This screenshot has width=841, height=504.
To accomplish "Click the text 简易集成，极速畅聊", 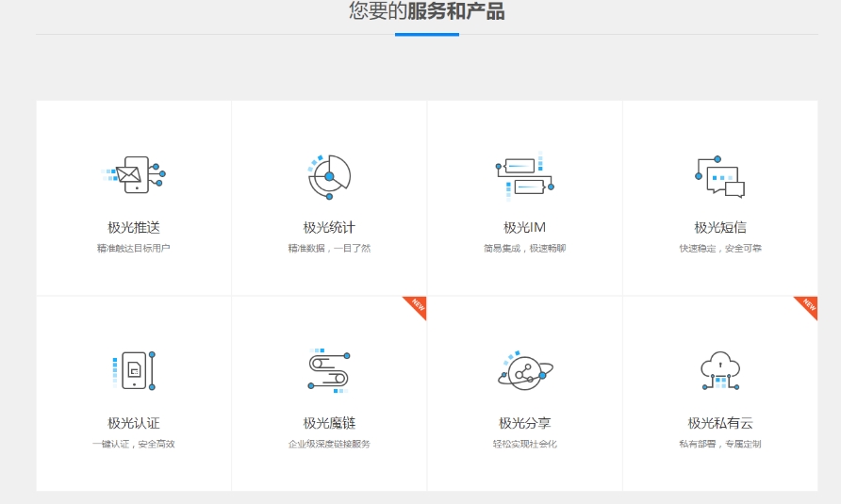I will [524, 249].
